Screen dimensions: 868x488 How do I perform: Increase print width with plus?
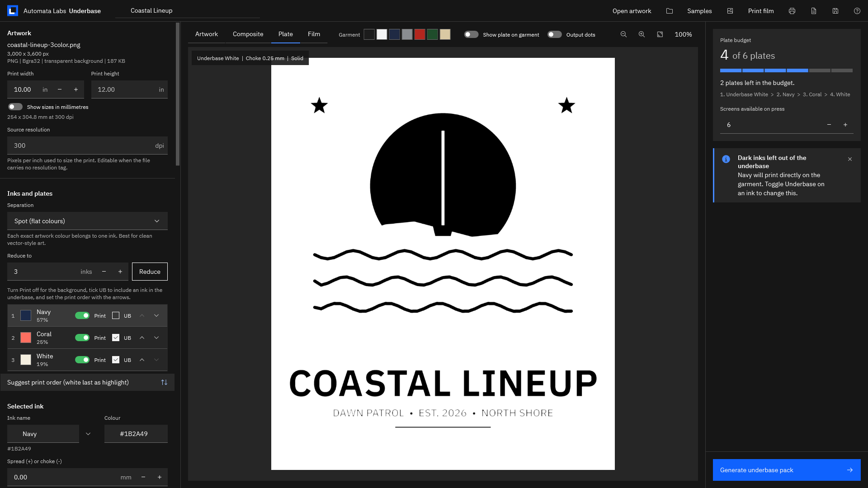(76, 89)
